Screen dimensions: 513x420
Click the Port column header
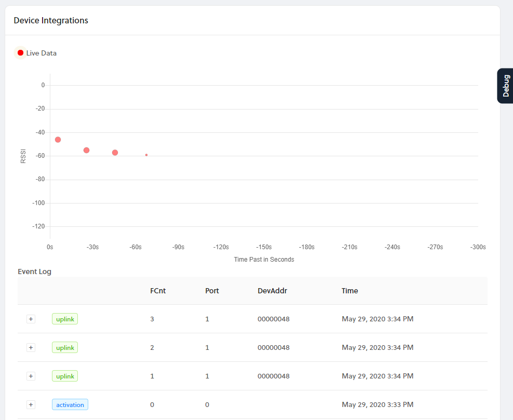click(x=212, y=291)
